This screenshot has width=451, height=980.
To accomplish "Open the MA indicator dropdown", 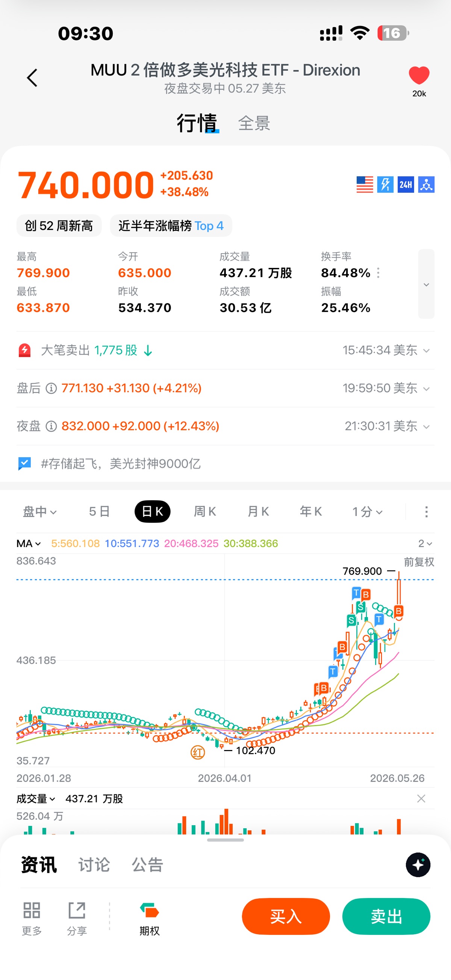I will click(29, 543).
